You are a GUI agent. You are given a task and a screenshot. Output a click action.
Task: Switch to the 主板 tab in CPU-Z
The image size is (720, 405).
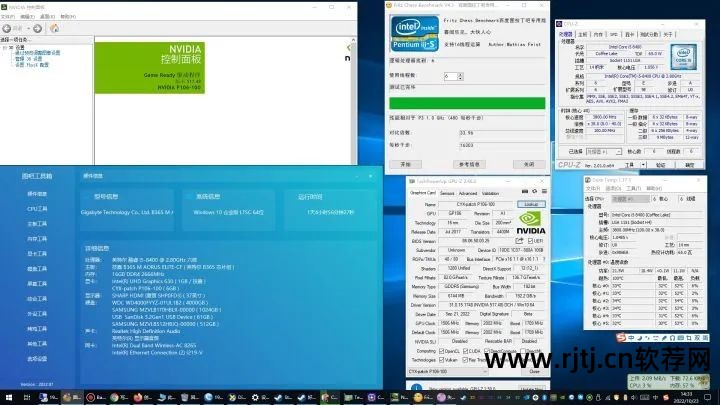click(x=582, y=34)
